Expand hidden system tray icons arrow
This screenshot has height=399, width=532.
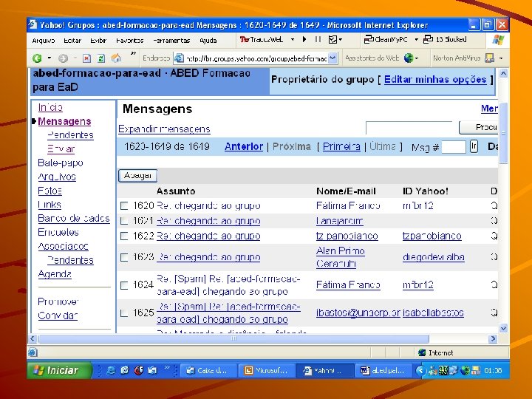[x=420, y=370]
